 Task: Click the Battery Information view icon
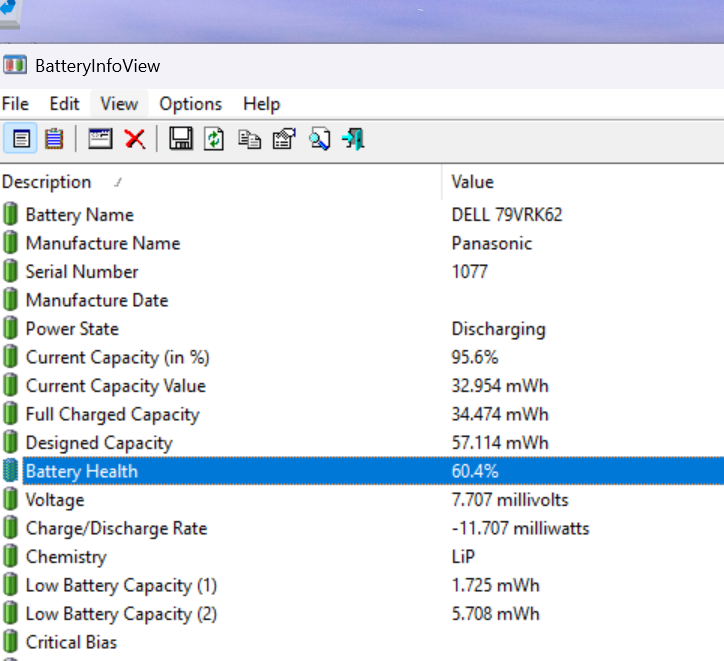[x=20, y=138]
